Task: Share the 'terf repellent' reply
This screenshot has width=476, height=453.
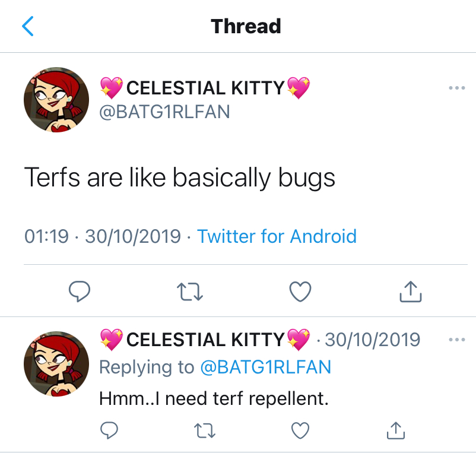Action: point(396,430)
